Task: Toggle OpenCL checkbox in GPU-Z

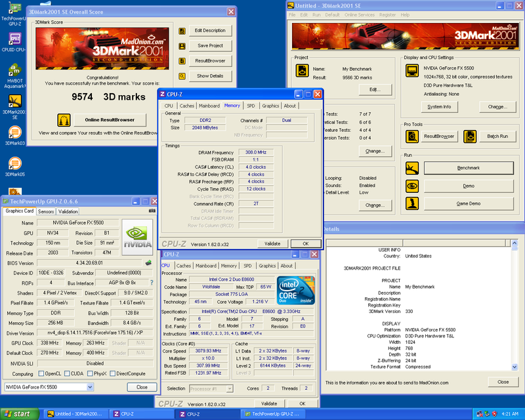Action: pos(41,373)
